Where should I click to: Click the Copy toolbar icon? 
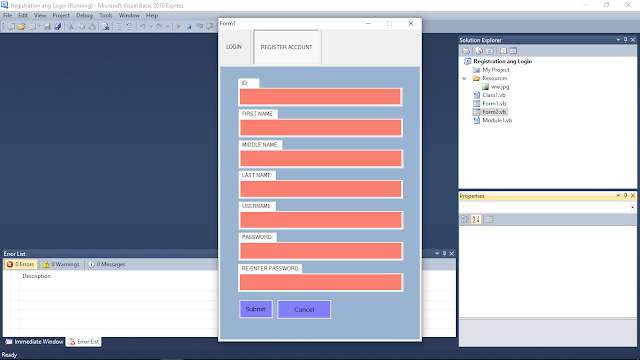[x=81, y=27]
